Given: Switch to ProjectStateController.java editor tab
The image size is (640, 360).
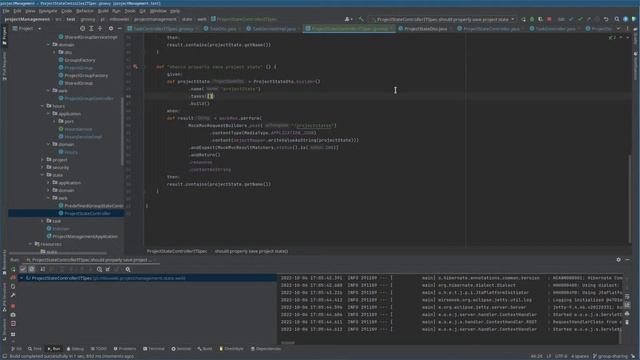Looking at the screenshot, I should click(489, 29).
